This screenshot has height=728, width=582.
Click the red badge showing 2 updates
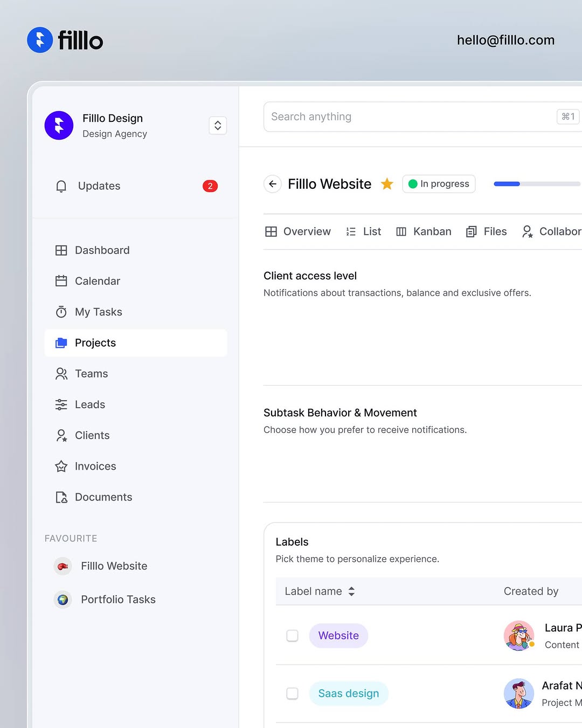point(210,186)
